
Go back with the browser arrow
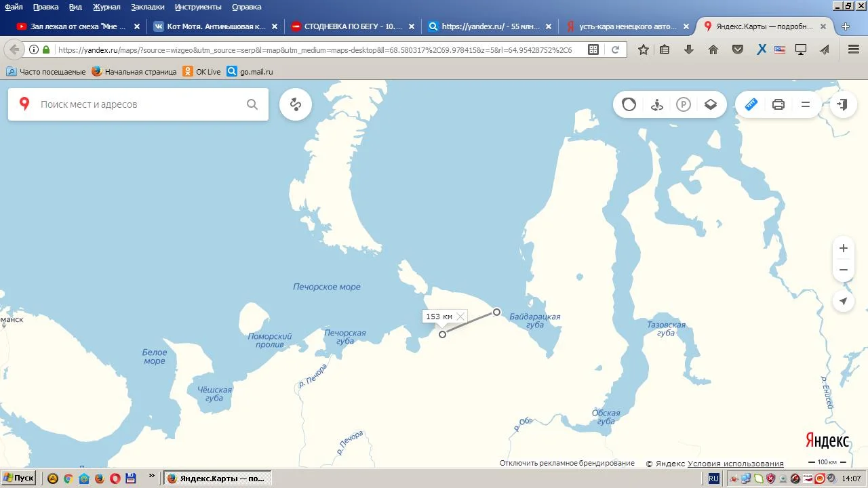14,49
